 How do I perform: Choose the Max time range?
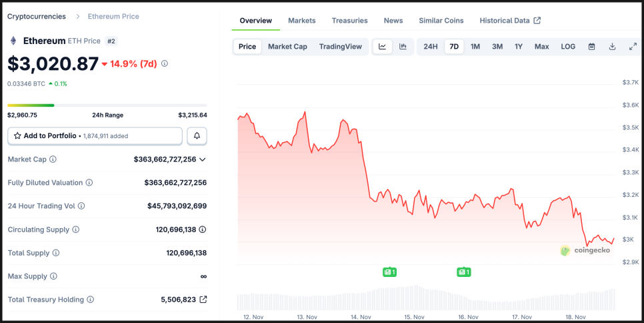[x=541, y=47]
